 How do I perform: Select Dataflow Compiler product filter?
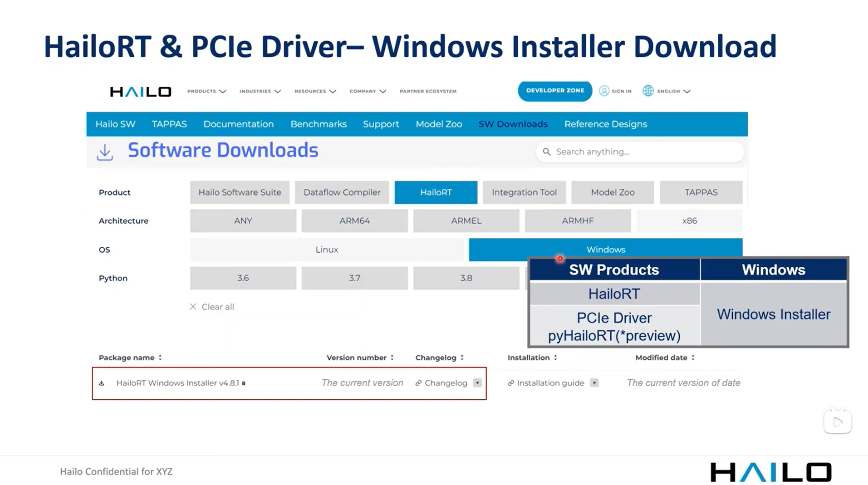click(x=342, y=192)
